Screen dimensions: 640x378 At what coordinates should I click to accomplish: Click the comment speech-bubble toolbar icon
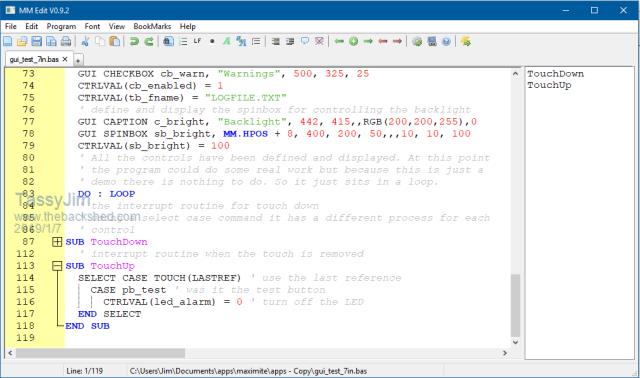coord(305,41)
